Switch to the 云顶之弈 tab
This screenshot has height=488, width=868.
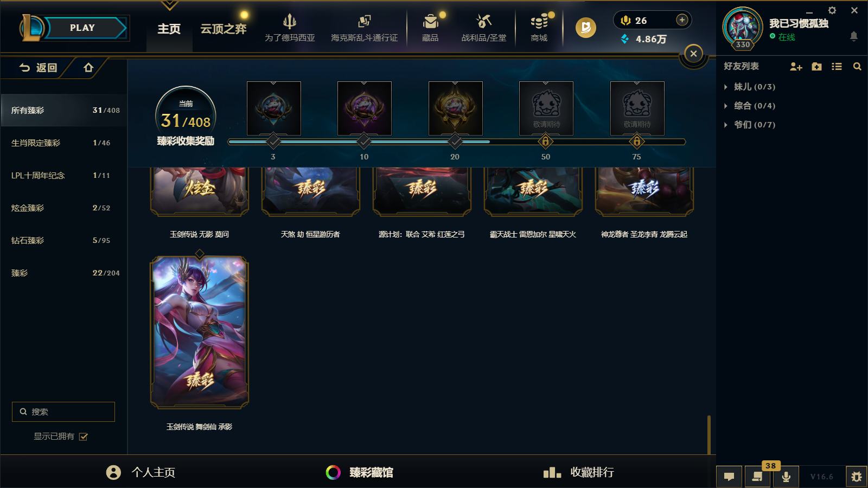224,29
